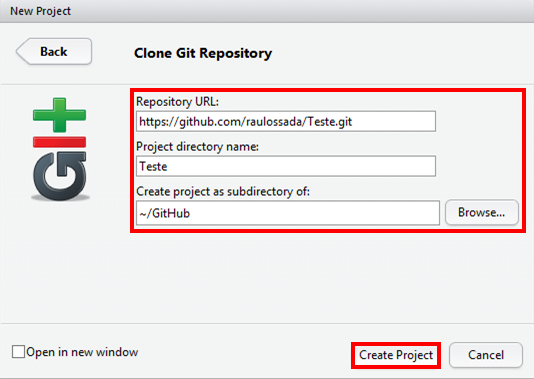Confirm cloning with Create Project button
Image resolution: width=534 pixels, height=379 pixels.
click(396, 355)
